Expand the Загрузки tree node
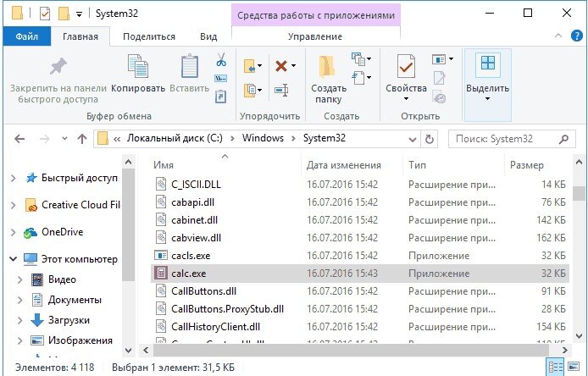The image size is (588, 376). pos(19,320)
